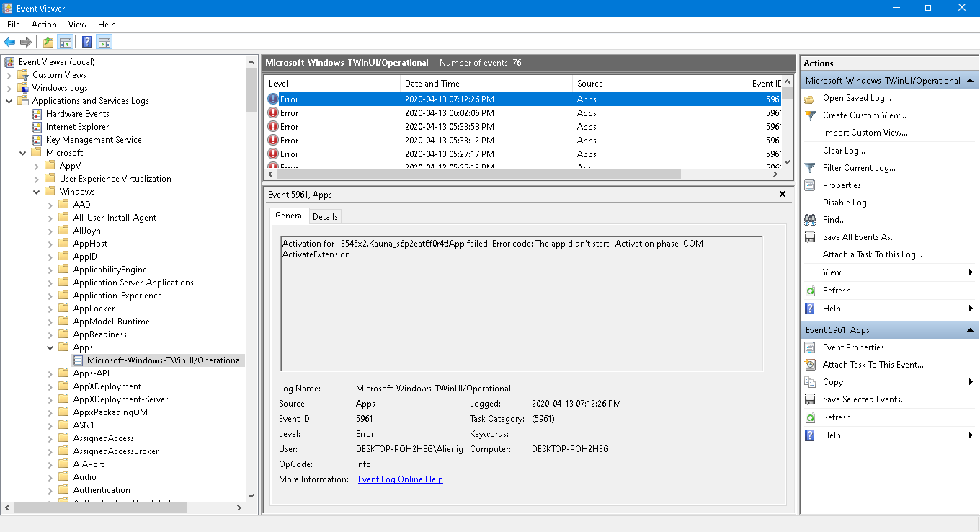Screen dimensions: 980x532
Task: Click the Find binoculars icon
Action: click(x=811, y=220)
